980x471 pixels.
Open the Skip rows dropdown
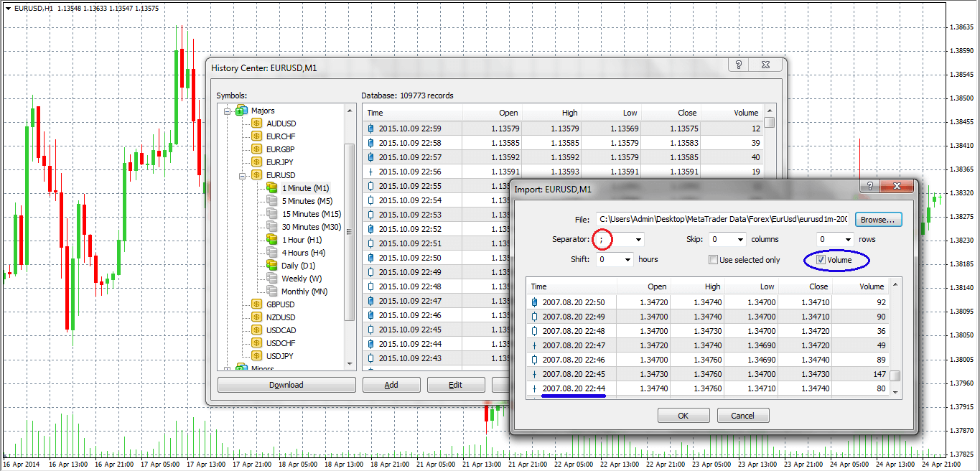tap(848, 239)
